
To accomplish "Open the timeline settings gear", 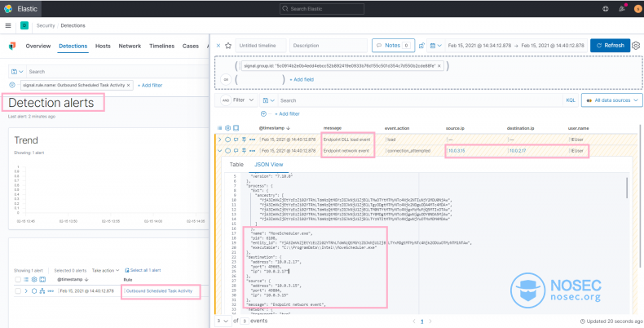I will [636, 46].
